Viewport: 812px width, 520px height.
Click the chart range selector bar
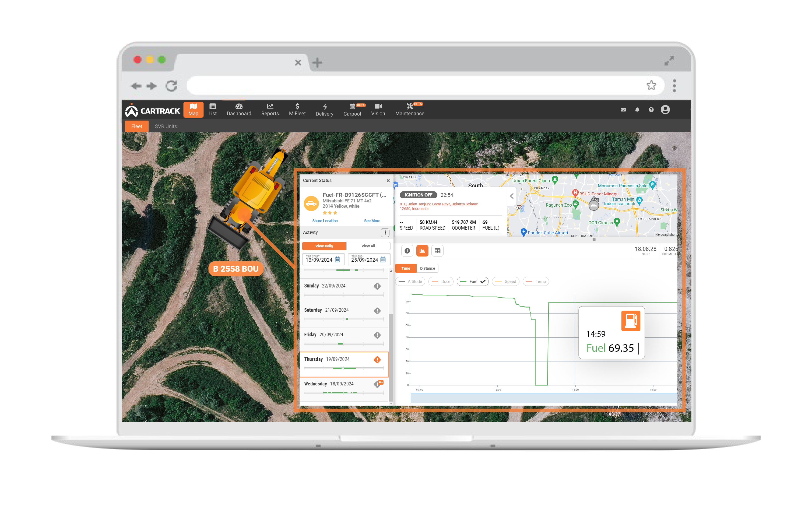[544, 398]
